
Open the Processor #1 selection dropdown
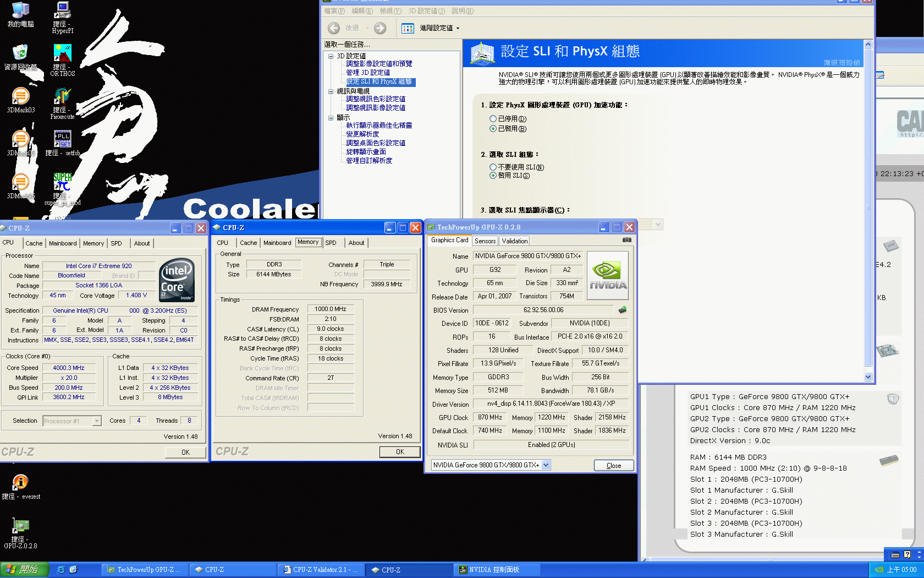click(x=97, y=421)
